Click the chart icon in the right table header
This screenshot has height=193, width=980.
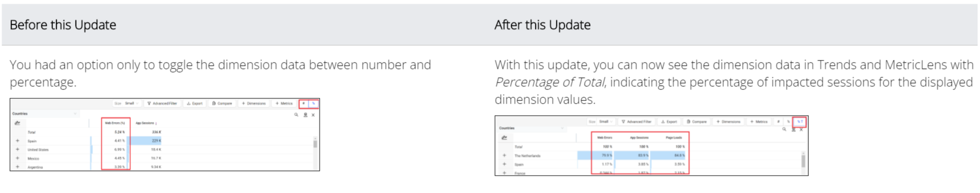pos(504,138)
